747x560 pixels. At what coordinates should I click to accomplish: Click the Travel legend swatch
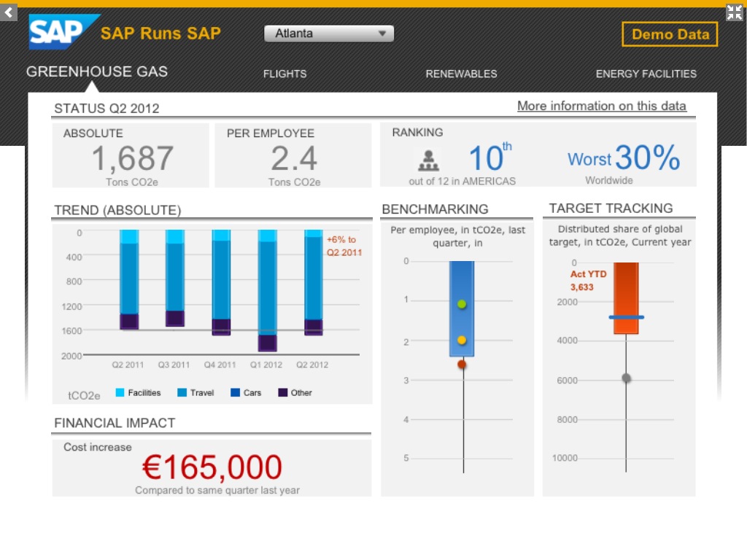tap(182, 392)
